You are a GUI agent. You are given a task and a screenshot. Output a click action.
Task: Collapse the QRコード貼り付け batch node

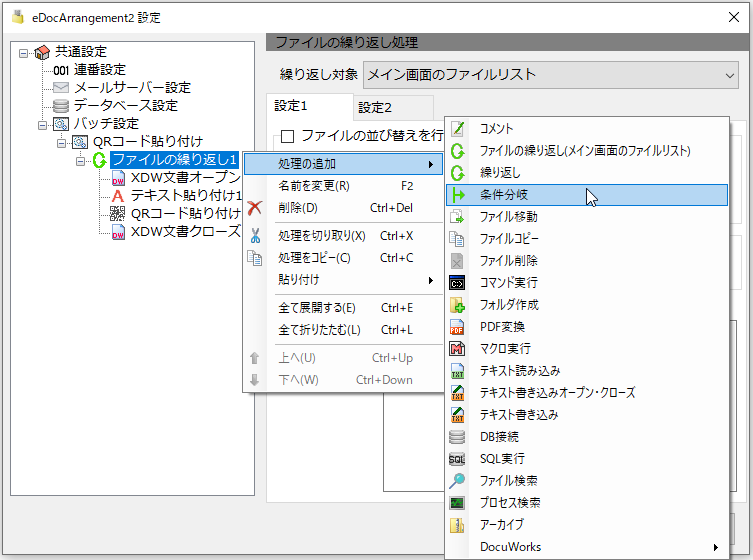click(x=61, y=143)
